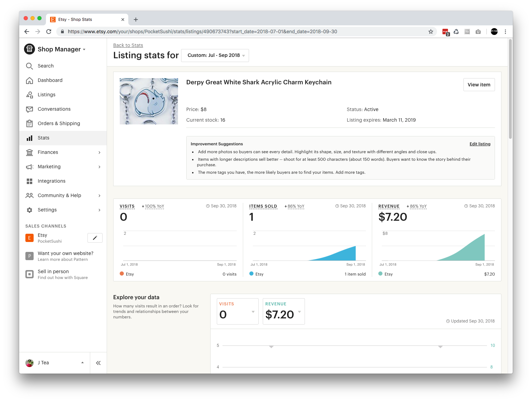
Task: Click the Integrations grid icon
Action: pyautogui.click(x=29, y=181)
